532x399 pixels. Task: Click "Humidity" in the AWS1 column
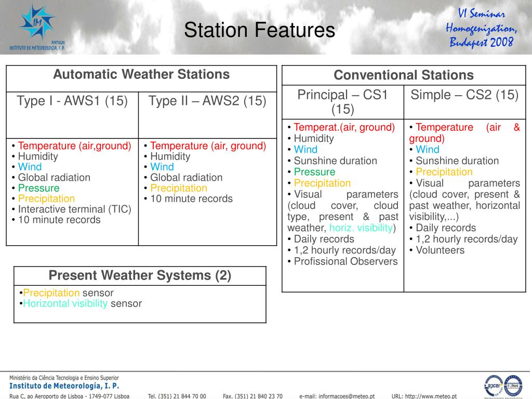point(38,156)
